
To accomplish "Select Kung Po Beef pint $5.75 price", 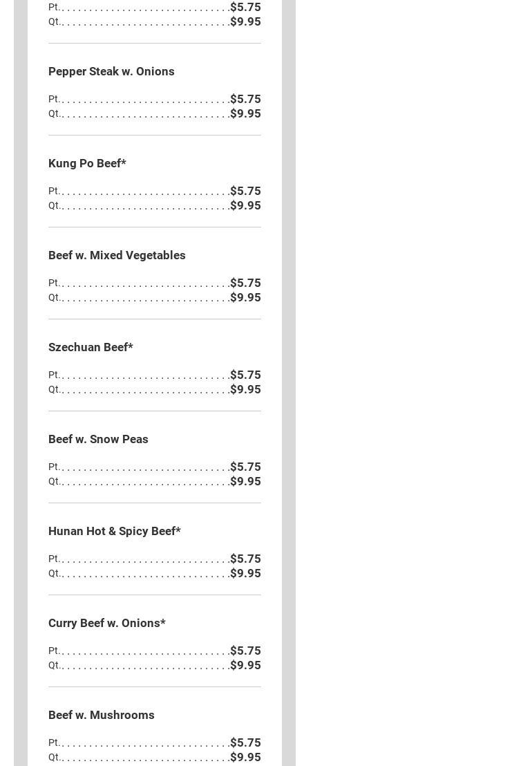I will (x=245, y=191).
